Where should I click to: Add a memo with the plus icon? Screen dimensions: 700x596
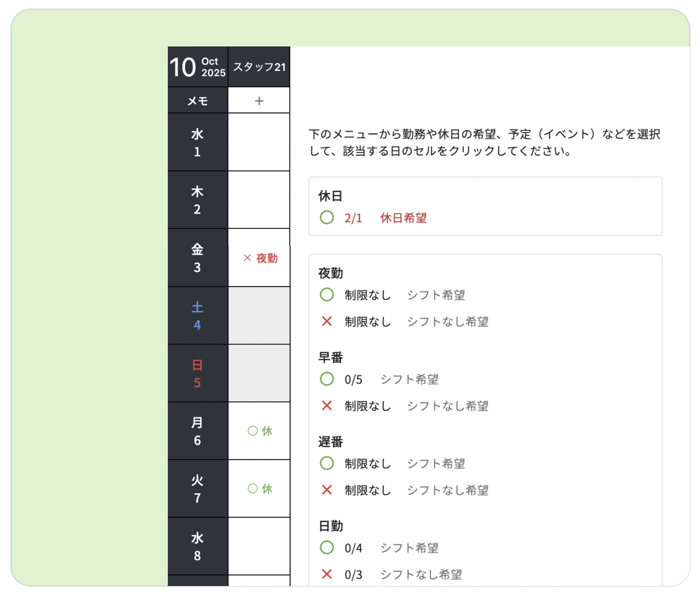click(259, 101)
